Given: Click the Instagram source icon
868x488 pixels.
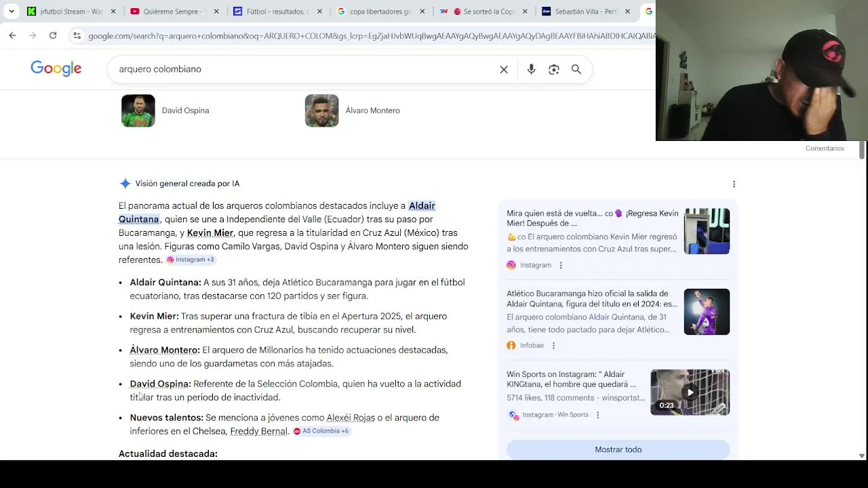Looking at the screenshot, I should [x=511, y=265].
